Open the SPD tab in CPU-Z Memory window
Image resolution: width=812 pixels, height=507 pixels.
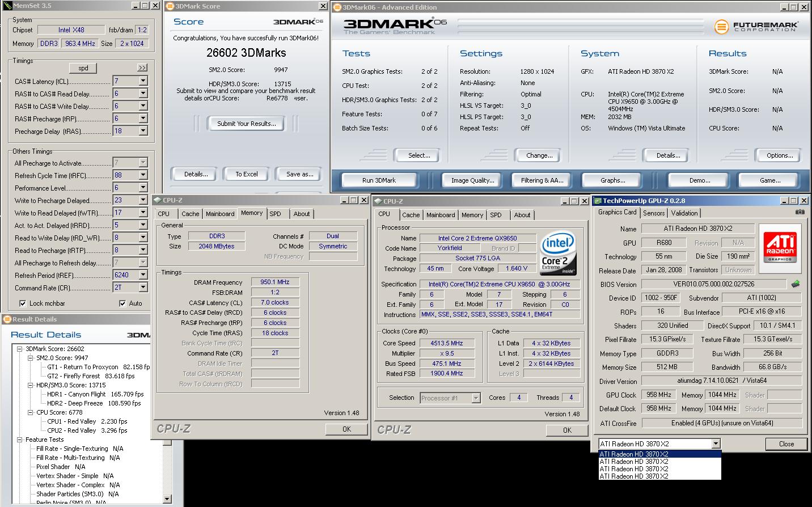(x=275, y=214)
